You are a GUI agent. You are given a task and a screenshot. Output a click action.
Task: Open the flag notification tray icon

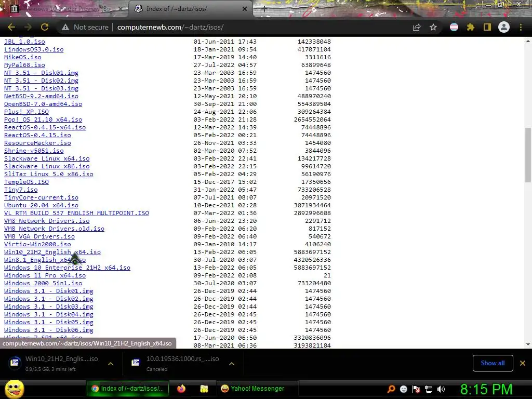[x=416, y=389]
